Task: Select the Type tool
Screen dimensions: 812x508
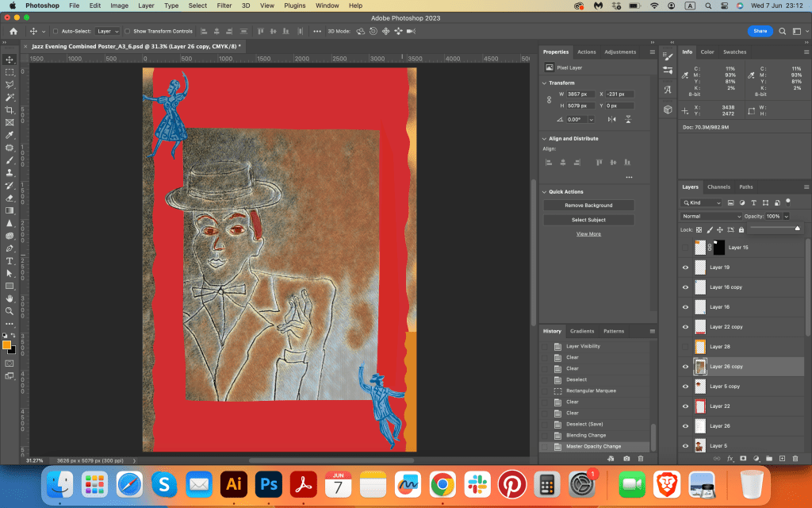Action: pos(10,260)
